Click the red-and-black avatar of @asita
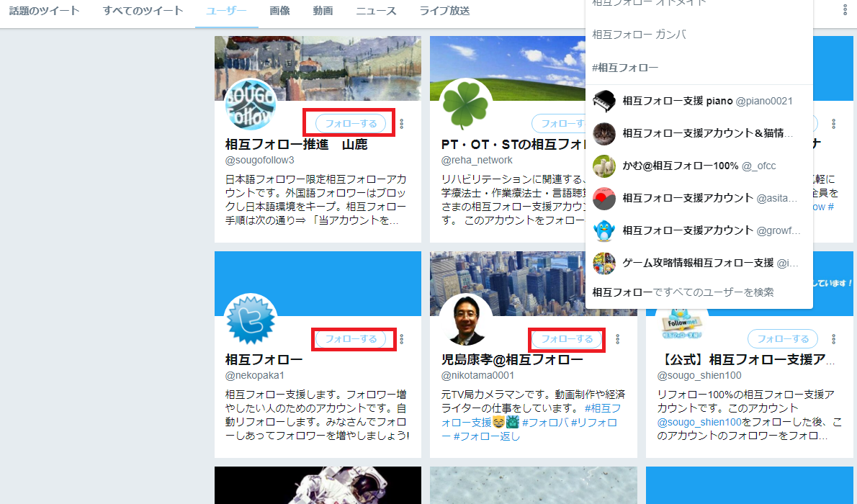Screen dimensions: 857x504 click(x=604, y=199)
